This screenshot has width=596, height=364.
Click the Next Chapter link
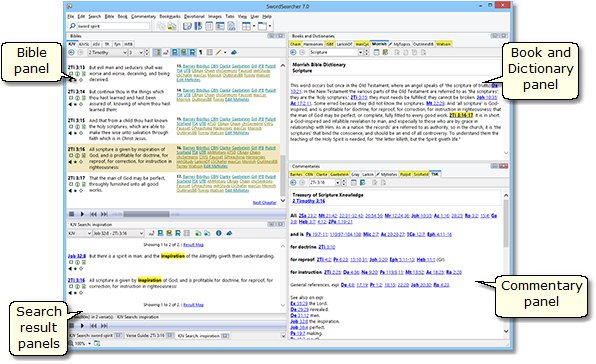[265, 203]
